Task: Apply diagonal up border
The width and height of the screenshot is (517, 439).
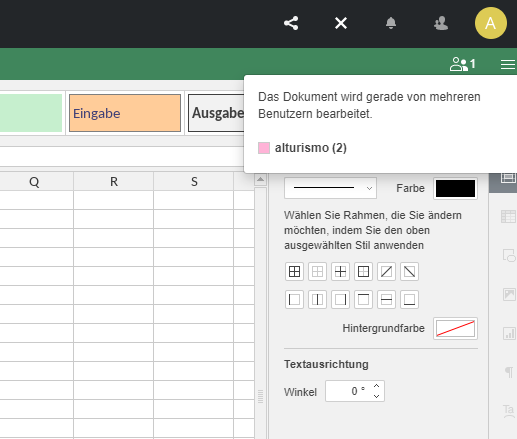Action: 386,272
